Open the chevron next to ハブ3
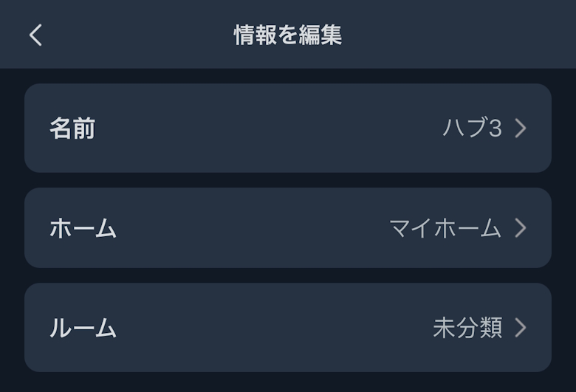Image resolution: width=576 pixels, height=392 pixels. 521,128
